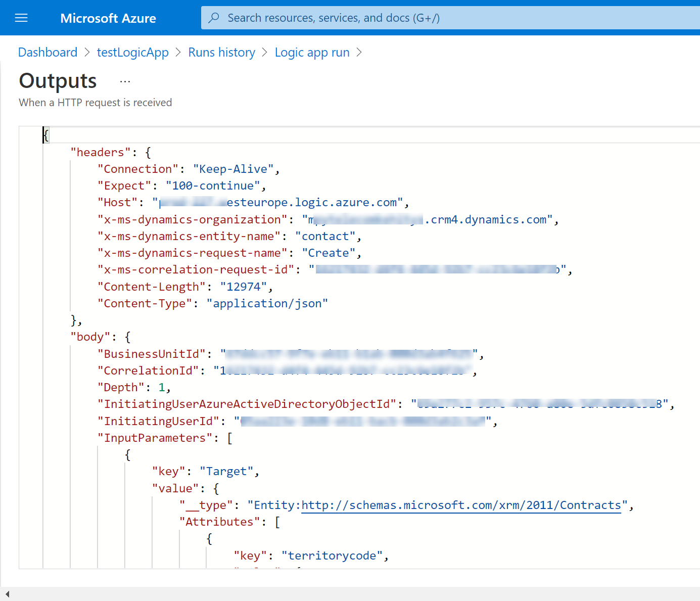
Task: Open the Azure portal hamburger menu
Action: point(21,18)
